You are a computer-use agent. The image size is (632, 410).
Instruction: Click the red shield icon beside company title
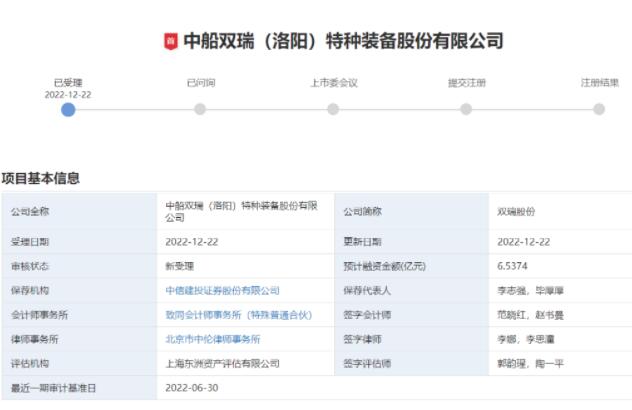click(x=170, y=41)
